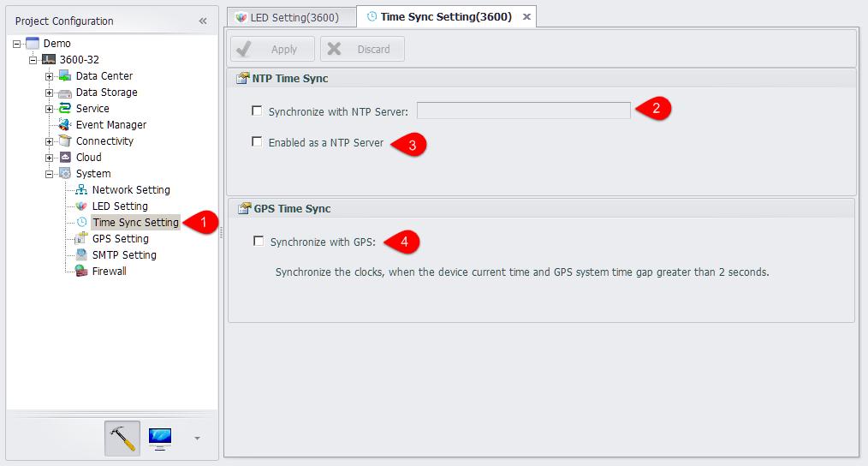
Task: Click the GPS Setting icon
Action: point(81,239)
